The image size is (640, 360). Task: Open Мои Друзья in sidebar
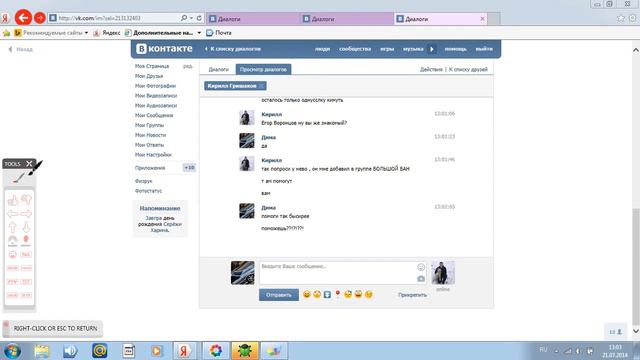[x=149, y=76]
